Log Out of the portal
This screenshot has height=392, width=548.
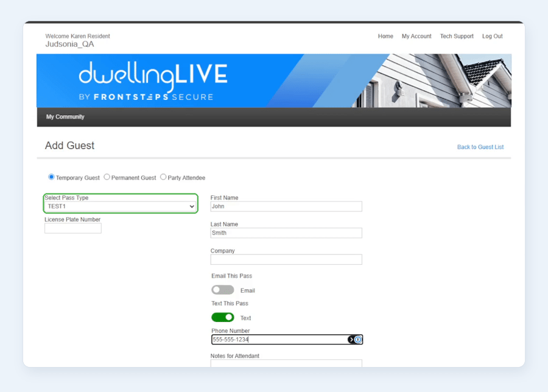493,37
